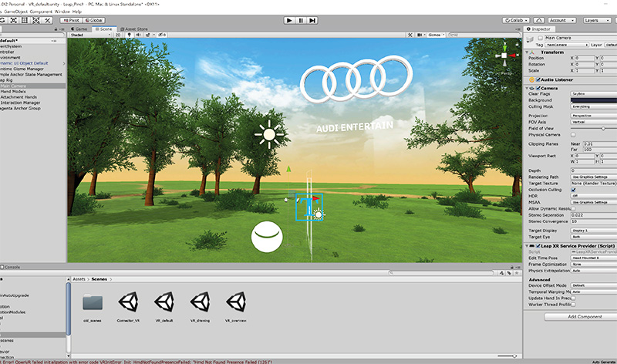617x364 pixels.
Task: Open the scene camera settings icon
Action: 420,35
